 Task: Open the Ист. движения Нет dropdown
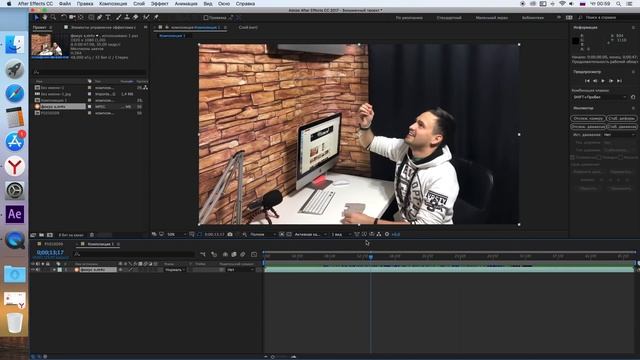tap(620, 135)
